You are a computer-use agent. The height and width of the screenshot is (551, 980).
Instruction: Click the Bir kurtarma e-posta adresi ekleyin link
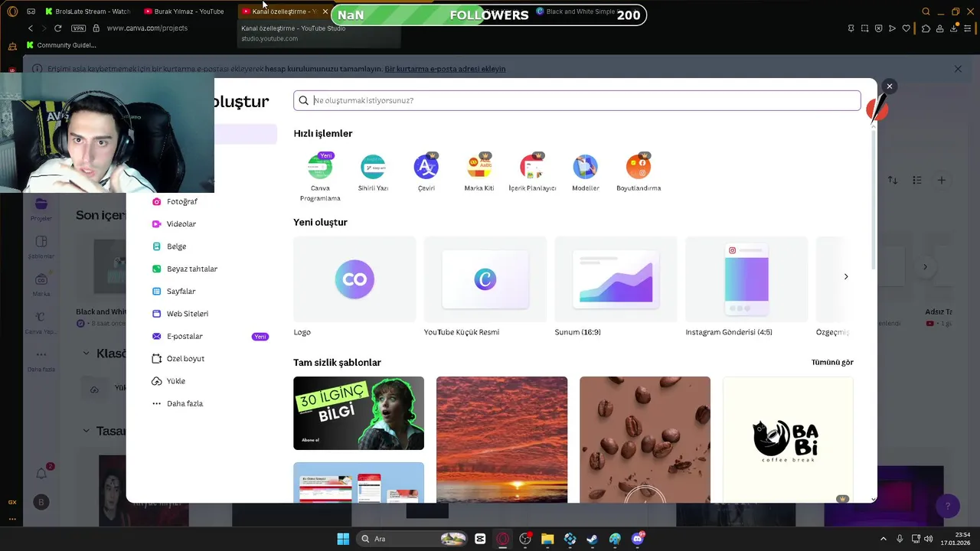coord(445,69)
